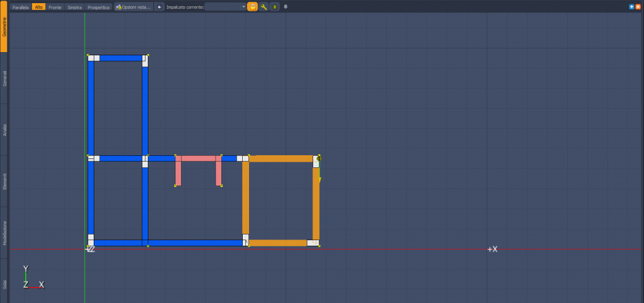Switch to the Prospettica view
The width and height of the screenshot is (644, 303).
click(x=99, y=7)
